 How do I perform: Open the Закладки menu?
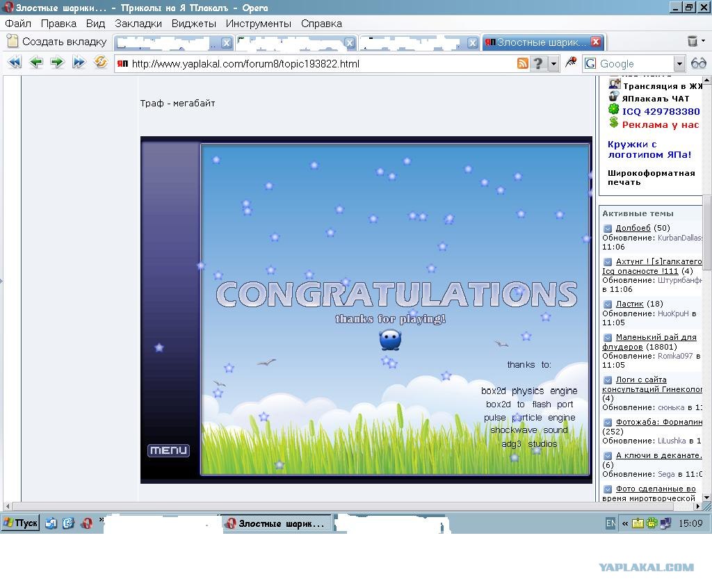coord(138,24)
